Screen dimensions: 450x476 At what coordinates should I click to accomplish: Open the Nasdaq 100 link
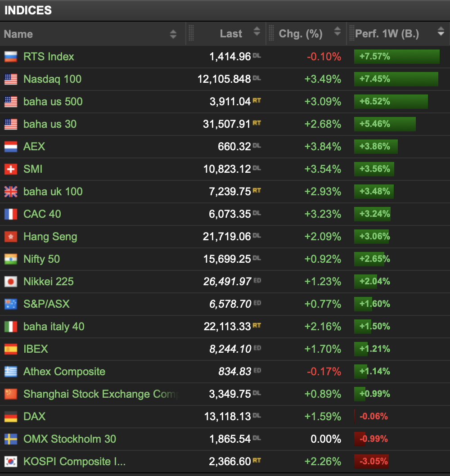[x=53, y=79]
